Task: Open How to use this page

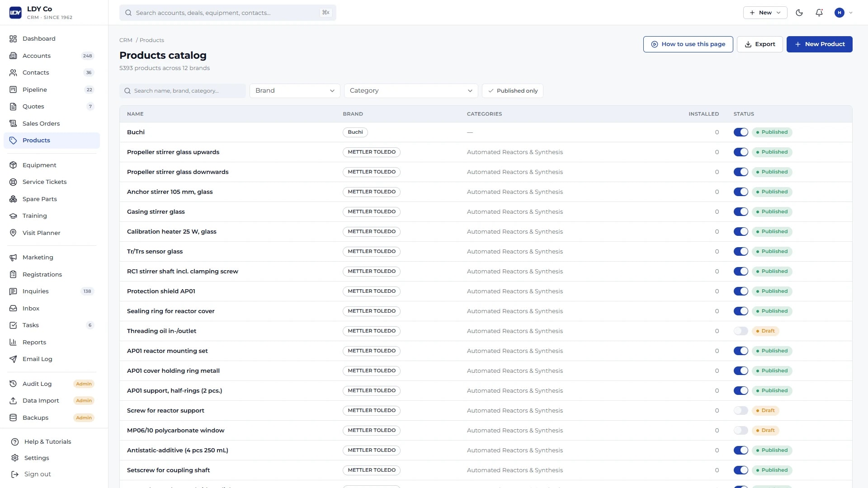Action: click(x=688, y=44)
